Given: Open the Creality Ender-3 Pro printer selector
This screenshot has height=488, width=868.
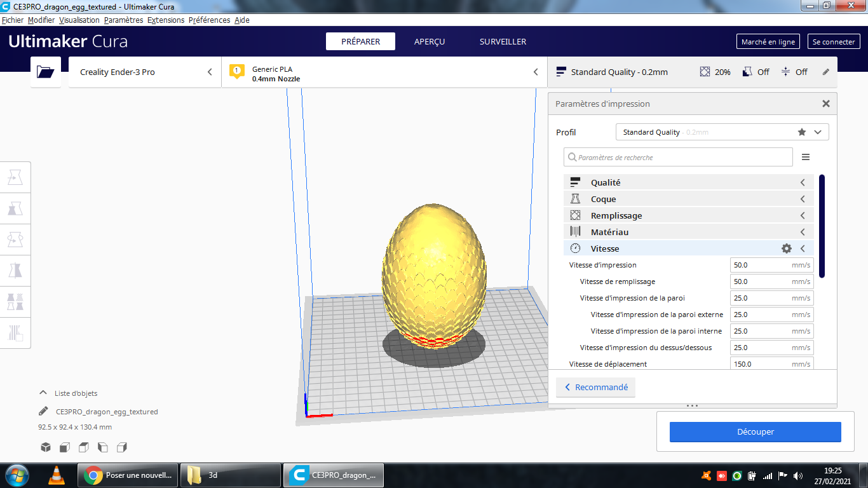Looking at the screenshot, I should (x=145, y=72).
